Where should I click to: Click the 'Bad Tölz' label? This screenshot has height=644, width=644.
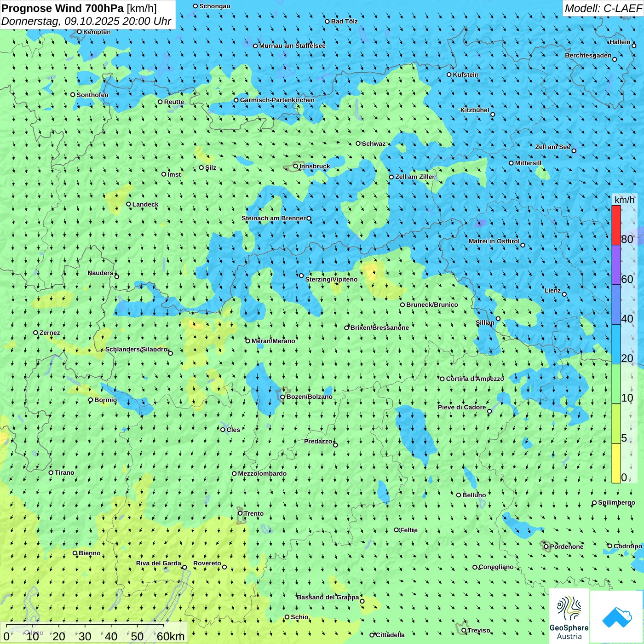click(x=344, y=21)
